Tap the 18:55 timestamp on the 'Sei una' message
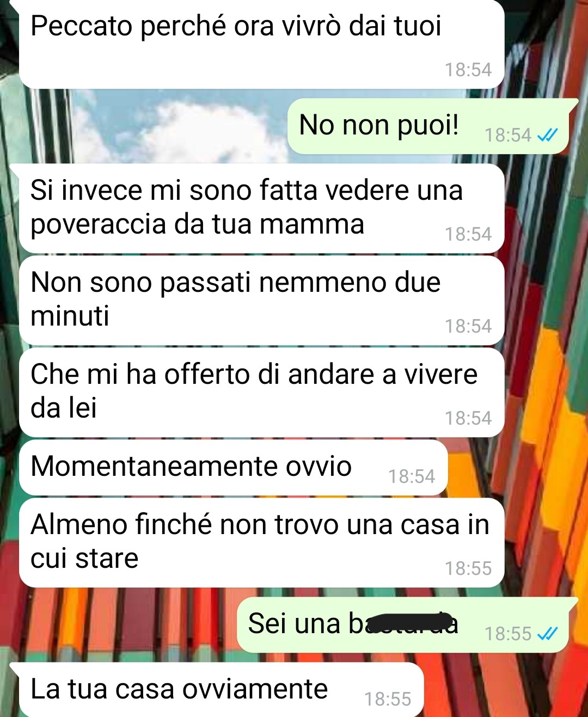The width and height of the screenshot is (588, 717). pyautogui.click(x=507, y=634)
